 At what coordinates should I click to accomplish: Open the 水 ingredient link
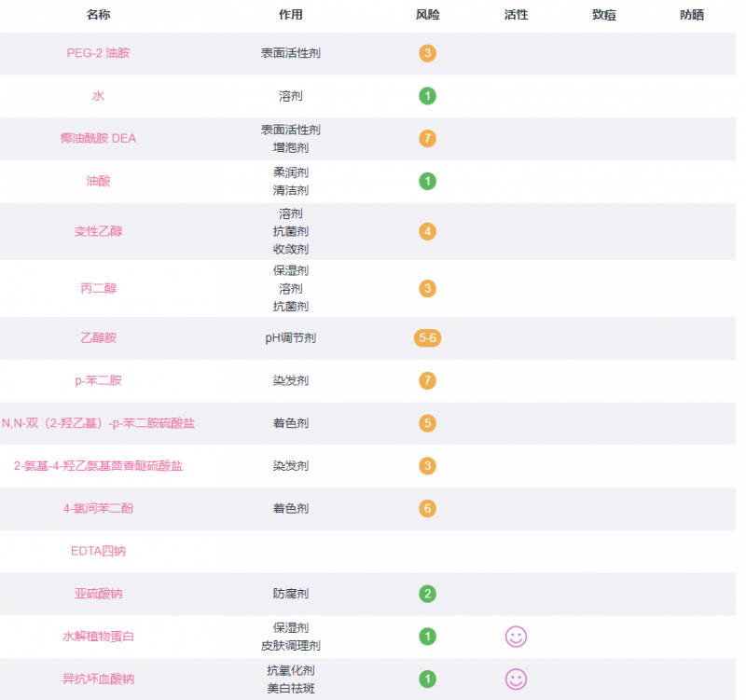coord(98,96)
